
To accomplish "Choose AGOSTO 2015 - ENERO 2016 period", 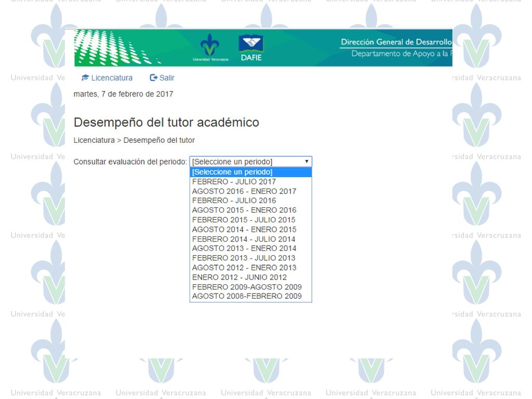I will point(251,210).
